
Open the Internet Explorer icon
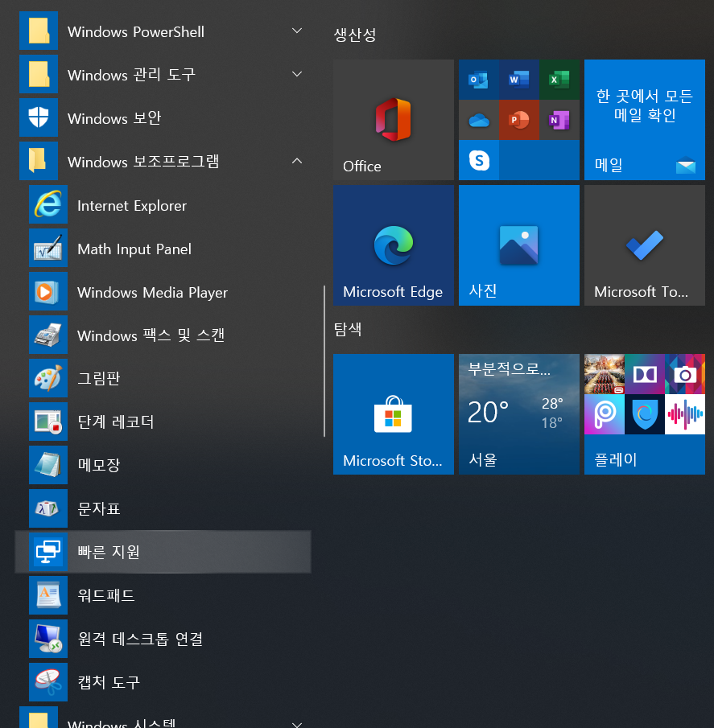pyautogui.click(x=47, y=205)
